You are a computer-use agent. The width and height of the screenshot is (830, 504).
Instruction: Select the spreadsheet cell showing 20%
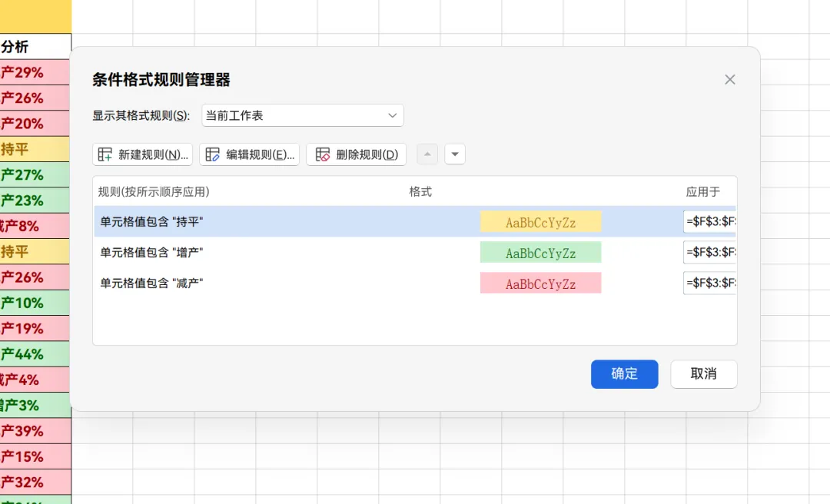click(35, 124)
